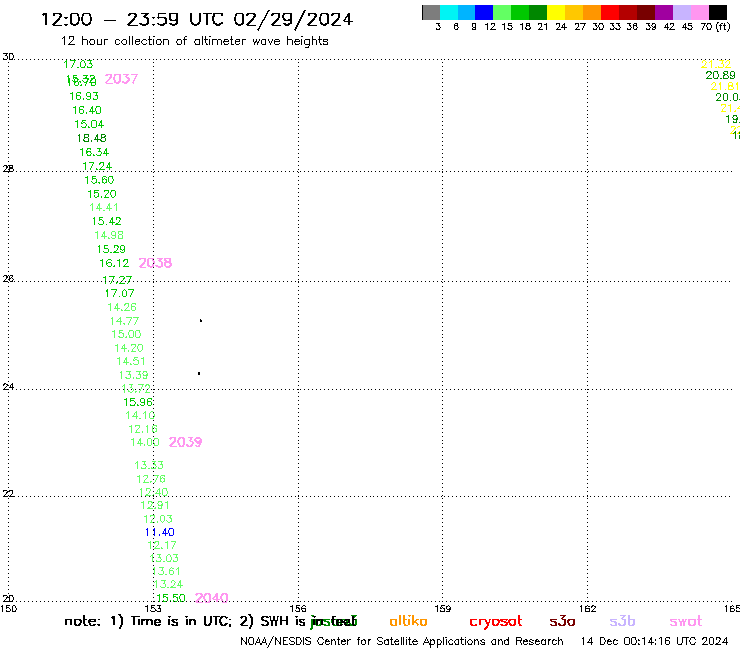Click the green value '15.96'
This screenshot has width=740, height=650.
[x=138, y=402]
